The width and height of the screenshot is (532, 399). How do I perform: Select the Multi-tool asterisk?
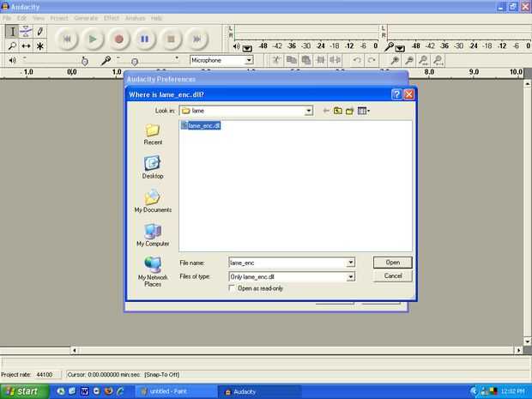(x=40, y=45)
